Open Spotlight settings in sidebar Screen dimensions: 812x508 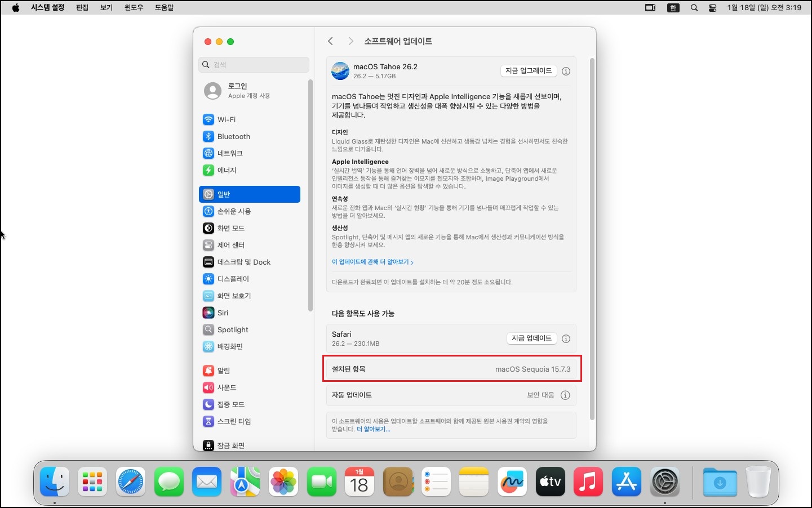click(250, 329)
